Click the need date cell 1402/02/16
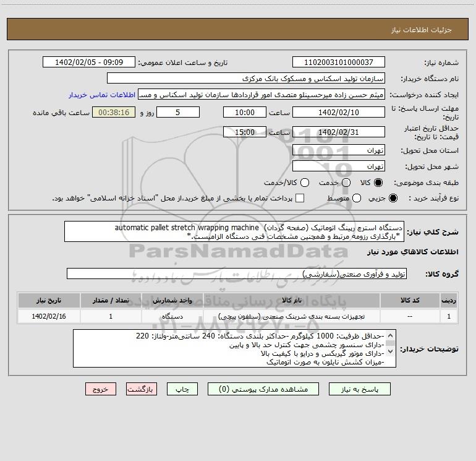This screenshot has width=476, height=461. (x=49, y=316)
